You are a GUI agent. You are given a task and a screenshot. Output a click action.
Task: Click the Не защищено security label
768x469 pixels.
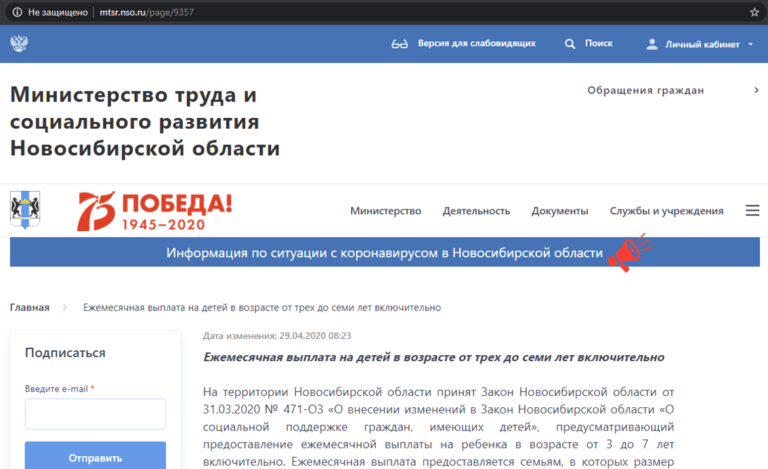pyautogui.click(x=57, y=12)
